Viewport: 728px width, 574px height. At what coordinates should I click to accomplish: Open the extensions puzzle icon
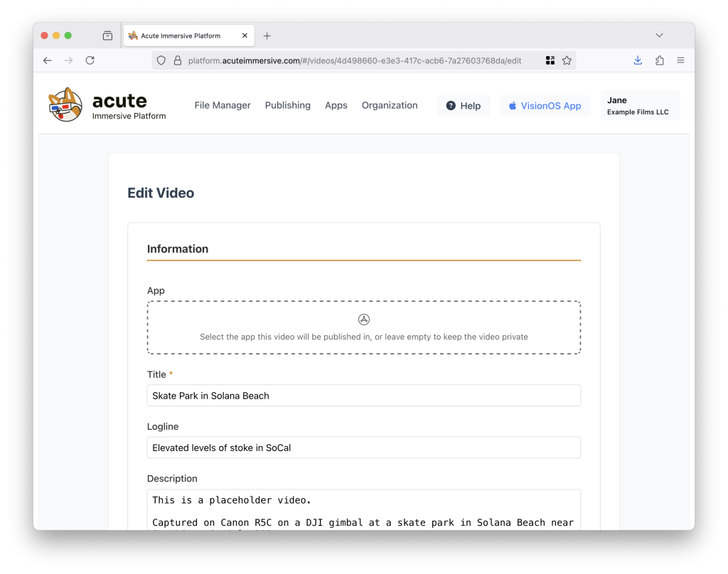pos(659,60)
